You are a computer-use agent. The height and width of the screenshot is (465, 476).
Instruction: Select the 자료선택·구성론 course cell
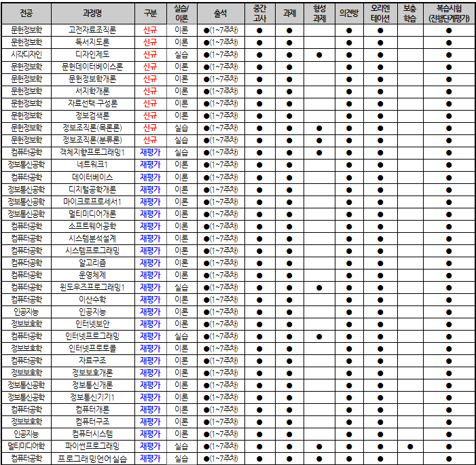(x=92, y=103)
